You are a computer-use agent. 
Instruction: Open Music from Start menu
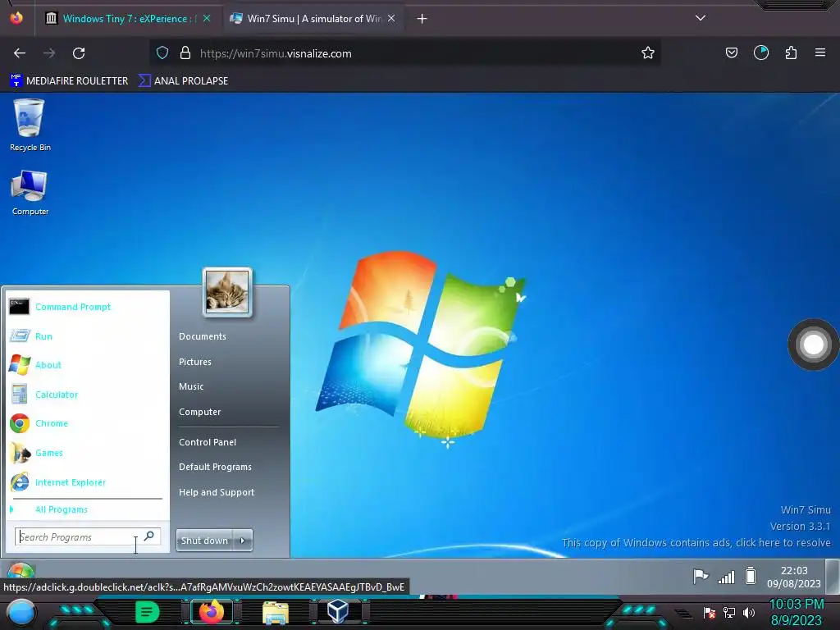tap(191, 386)
